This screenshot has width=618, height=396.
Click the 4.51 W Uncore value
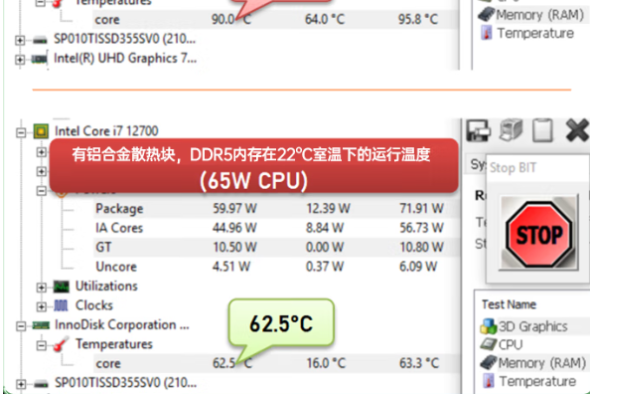tap(231, 267)
